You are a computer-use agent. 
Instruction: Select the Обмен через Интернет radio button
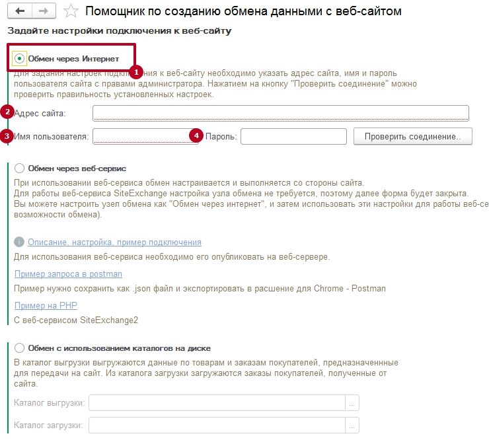[x=20, y=59]
